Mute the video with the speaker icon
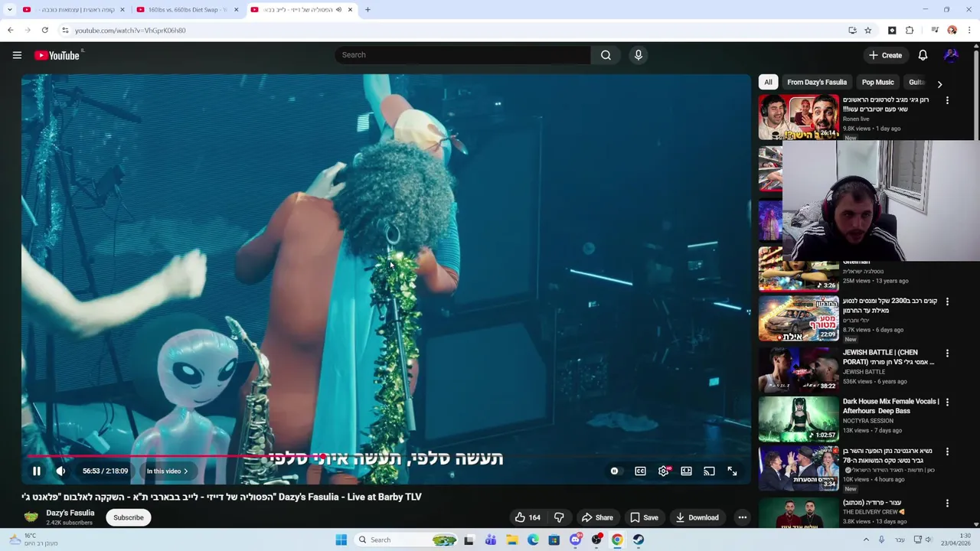This screenshot has width=980, height=551. point(60,471)
